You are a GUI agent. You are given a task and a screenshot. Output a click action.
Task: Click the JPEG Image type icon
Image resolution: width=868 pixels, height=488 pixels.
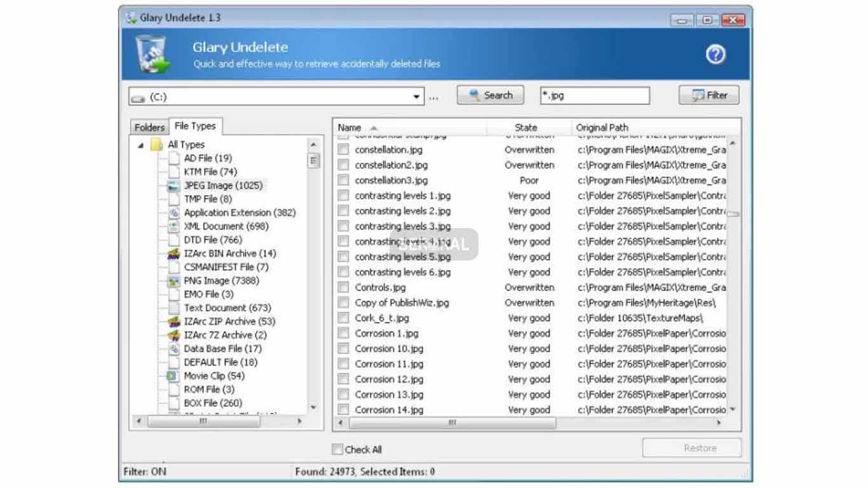click(173, 186)
